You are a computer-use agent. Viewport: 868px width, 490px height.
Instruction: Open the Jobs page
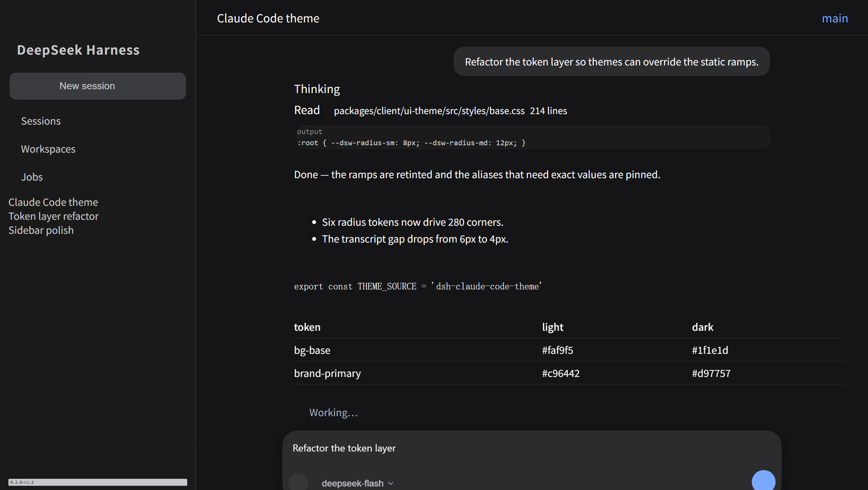[x=32, y=177]
